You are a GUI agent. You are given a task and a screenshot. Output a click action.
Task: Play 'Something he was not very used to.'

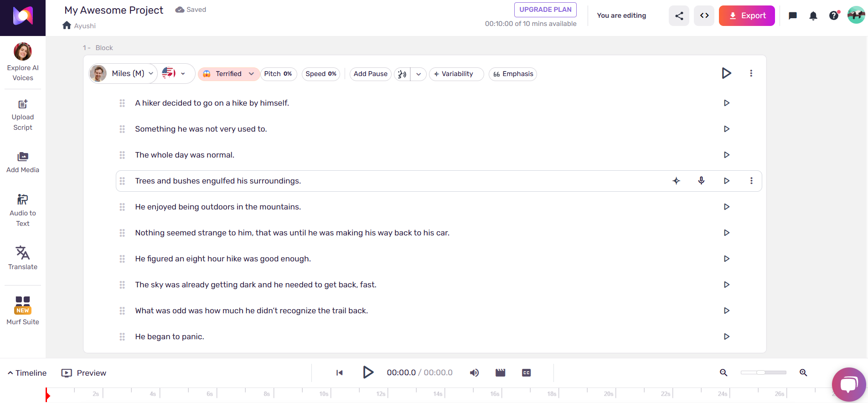coord(727,129)
